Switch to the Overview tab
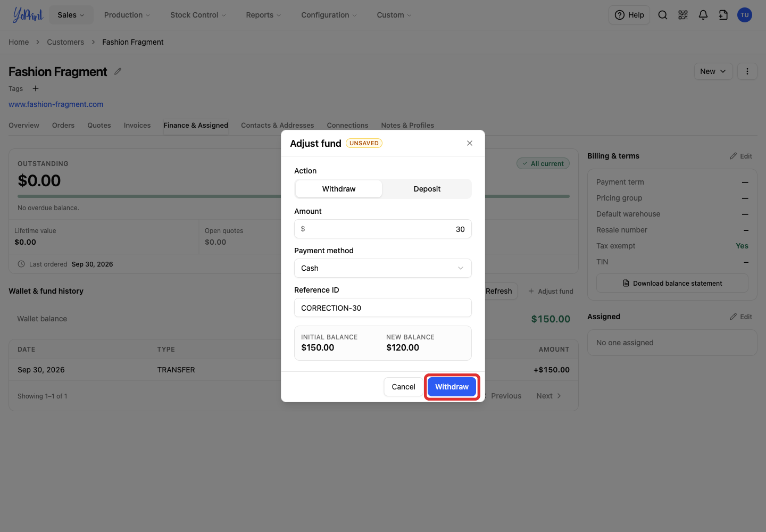Image resolution: width=766 pixels, height=532 pixels. click(24, 126)
